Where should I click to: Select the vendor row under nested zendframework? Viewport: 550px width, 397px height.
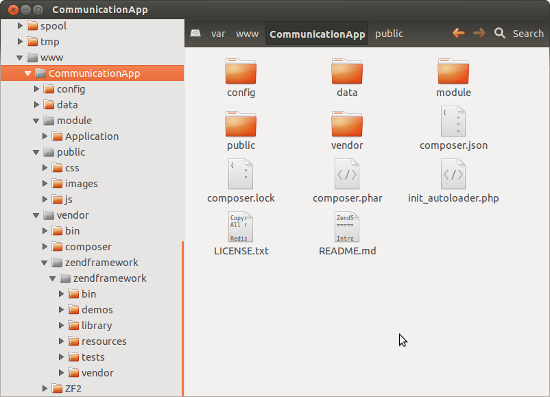(93, 373)
